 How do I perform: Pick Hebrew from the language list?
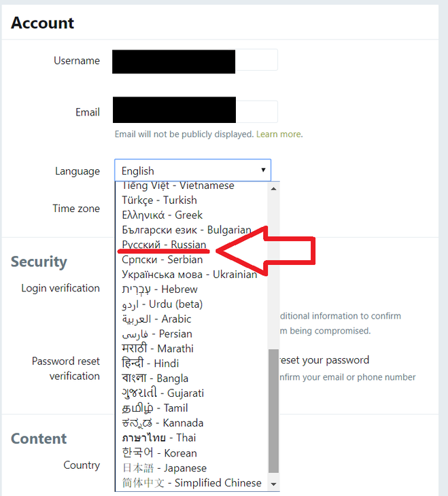click(x=162, y=289)
